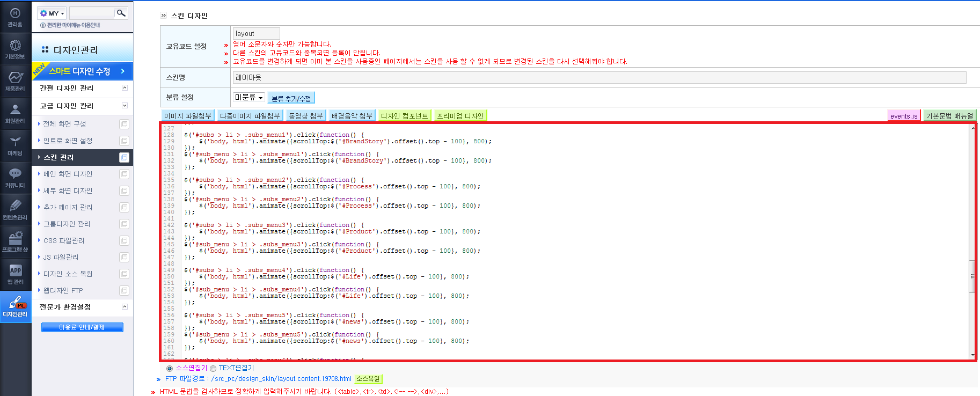Click the code editor vertical scrollbar thumb
This screenshot has width=980, height=396.
pyautogui.click(x=972, y=276)
